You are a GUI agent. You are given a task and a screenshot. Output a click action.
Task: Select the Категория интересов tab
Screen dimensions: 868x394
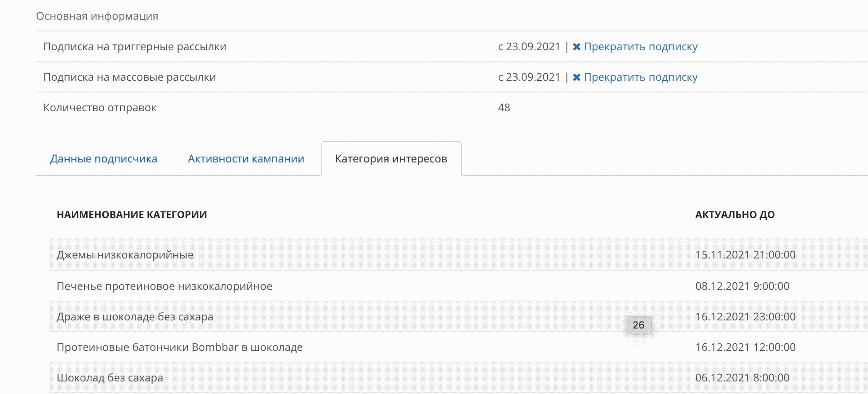[391, 159]
